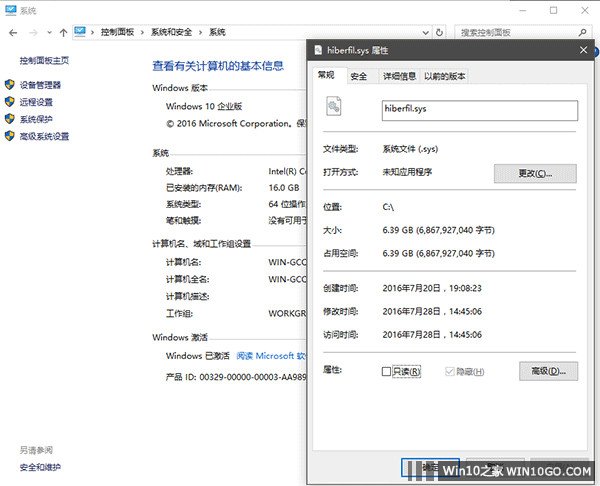Select 系统和安全 in the breadcrumb path
Image resolution: width=600 pixels, height=486 pixels.
click(x=171, y=32)
